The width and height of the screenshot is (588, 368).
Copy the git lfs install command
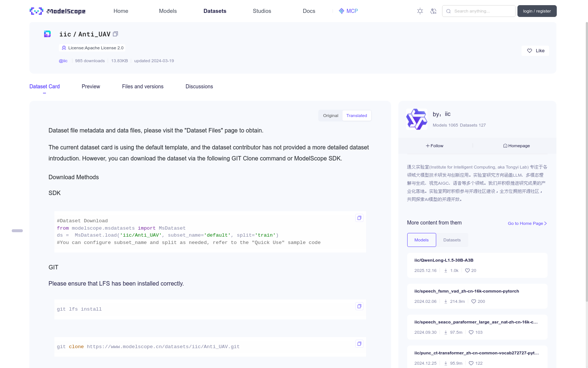(x=359, y=306)
